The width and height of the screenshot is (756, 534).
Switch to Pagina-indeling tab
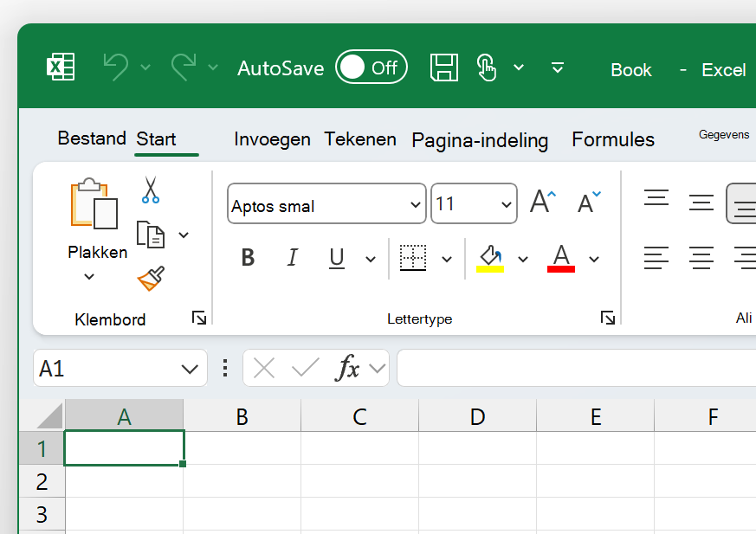pos(480,140)
